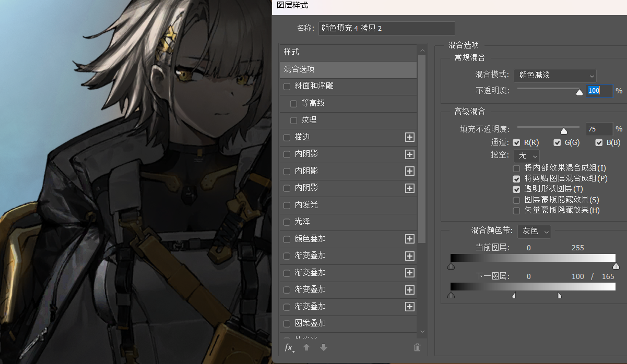Viewport: 627px width, 364px height.
Task: Click the styles list scroll-down arrow
Action: point(422,331)
